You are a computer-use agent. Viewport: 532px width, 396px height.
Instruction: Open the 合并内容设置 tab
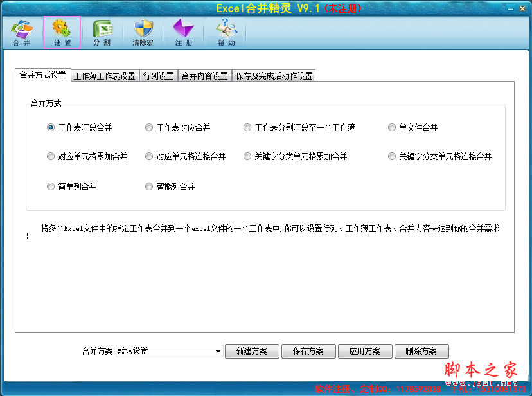(204, 76)
